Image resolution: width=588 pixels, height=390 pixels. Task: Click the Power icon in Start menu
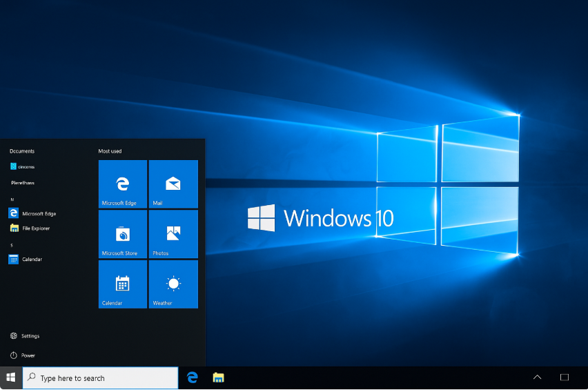coord(14,355)
